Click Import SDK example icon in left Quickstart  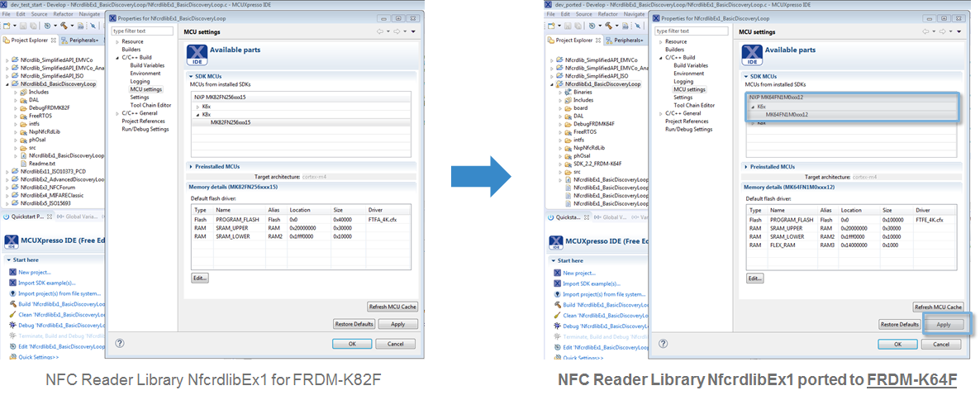13,283
